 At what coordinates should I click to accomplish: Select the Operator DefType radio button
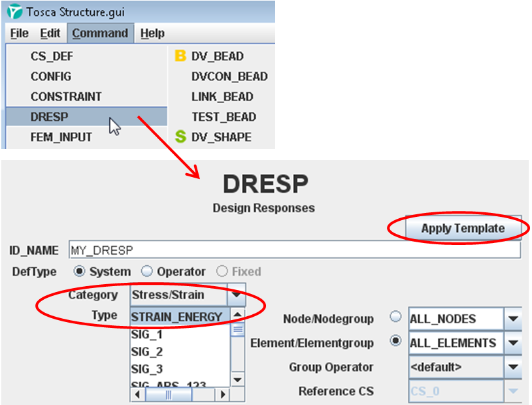pos(147,271)
